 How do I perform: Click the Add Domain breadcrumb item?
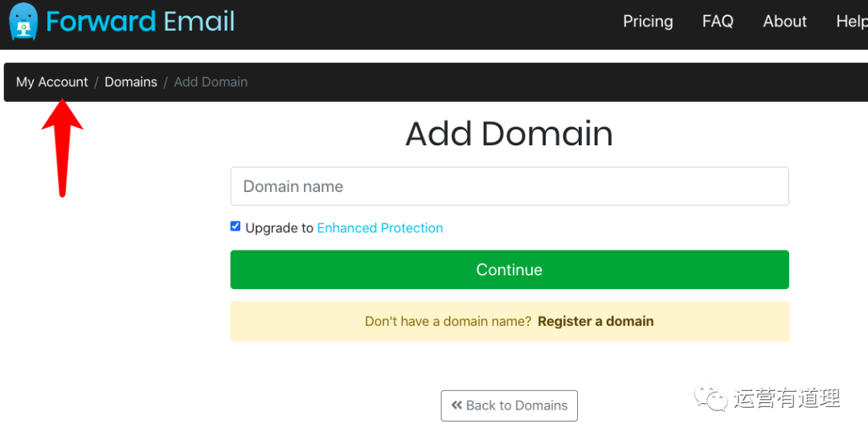(x=211, y=82)
